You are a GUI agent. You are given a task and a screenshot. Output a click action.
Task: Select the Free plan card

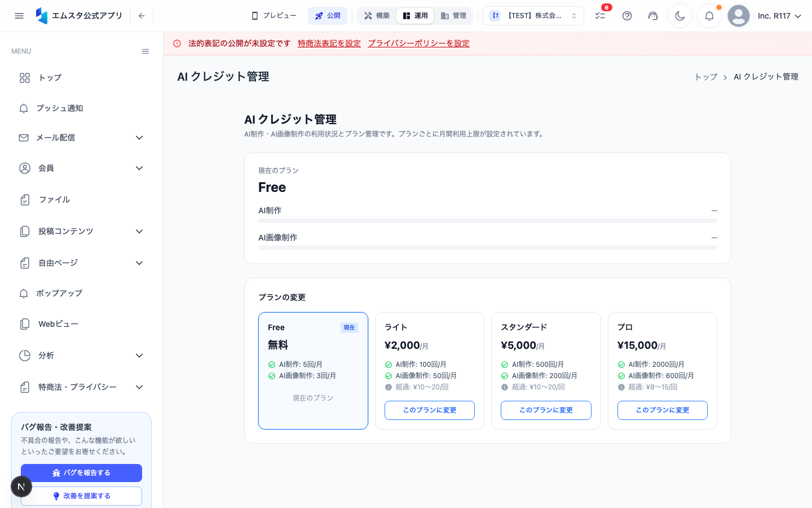313,371
